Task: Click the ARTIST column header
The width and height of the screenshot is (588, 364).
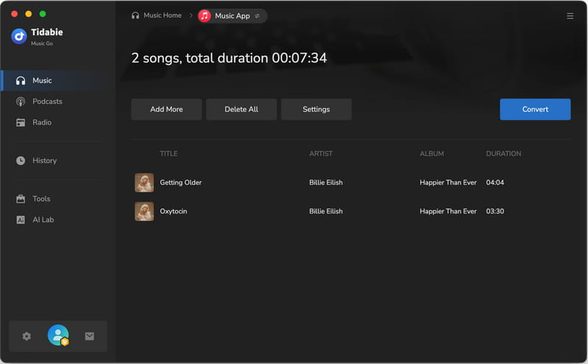Action: (x=321, y=154)
